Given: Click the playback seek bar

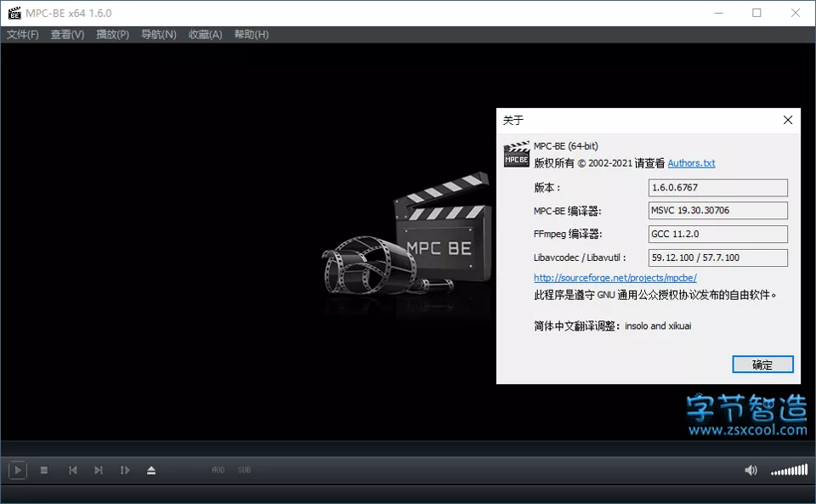Looking at the screenshot, I should click(408, 449).
